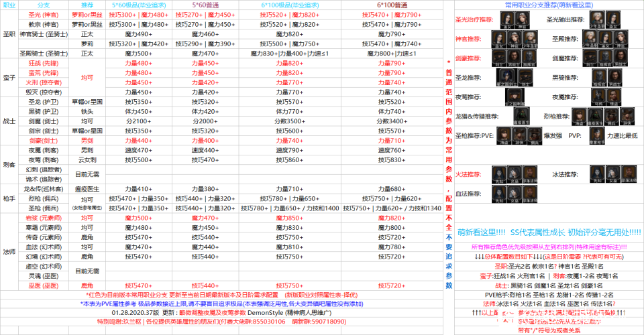Click the 云女刺 recommendation cell

[x=87, y=160]
